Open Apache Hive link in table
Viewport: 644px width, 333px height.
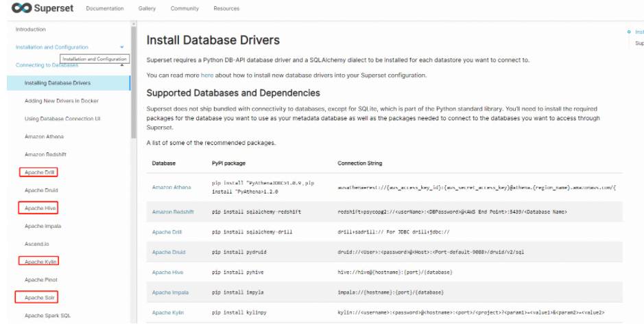pos(167,272)
